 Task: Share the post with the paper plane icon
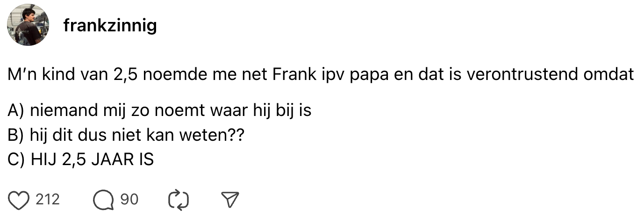click(x=229, y=200)
